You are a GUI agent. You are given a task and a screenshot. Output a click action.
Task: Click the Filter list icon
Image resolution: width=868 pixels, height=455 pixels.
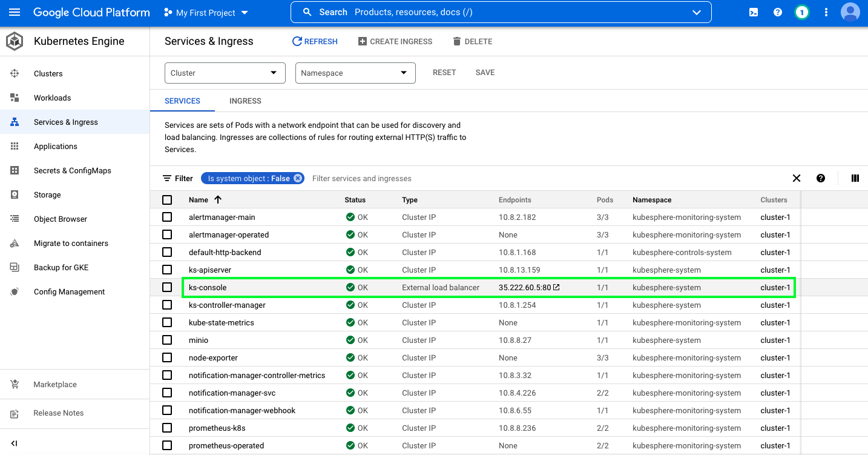(167, 178)
